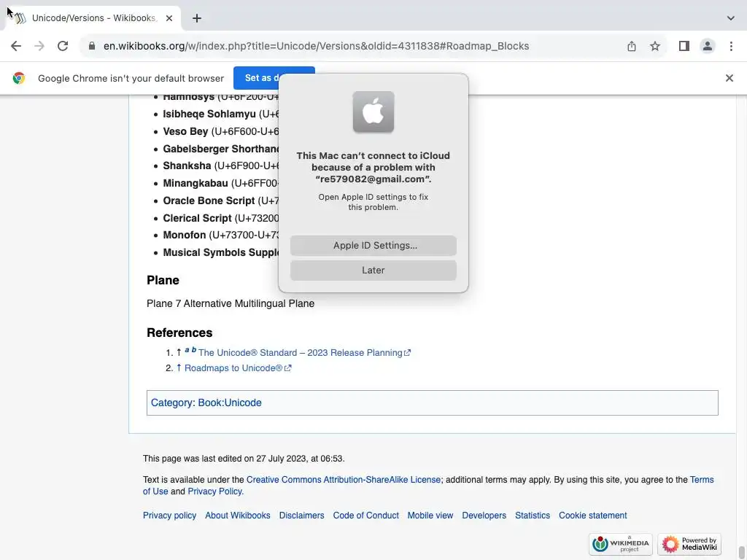Click the Monofon list entry

click(x=185, y=236)
